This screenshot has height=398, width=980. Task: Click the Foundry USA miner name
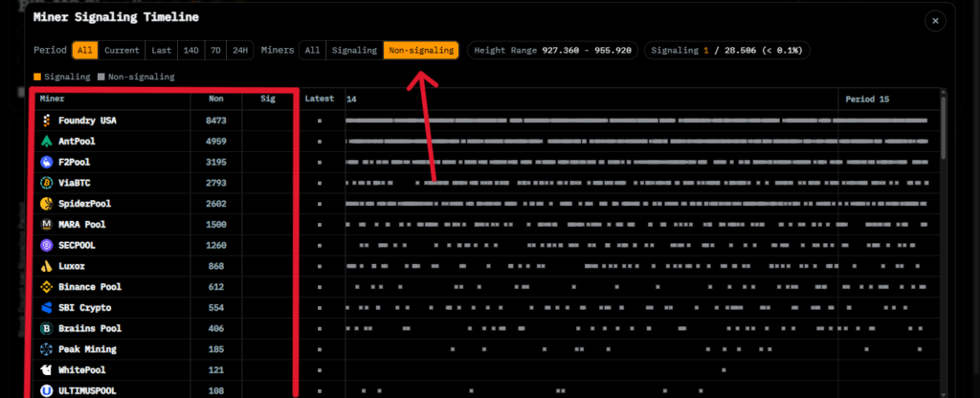[87, 121]
